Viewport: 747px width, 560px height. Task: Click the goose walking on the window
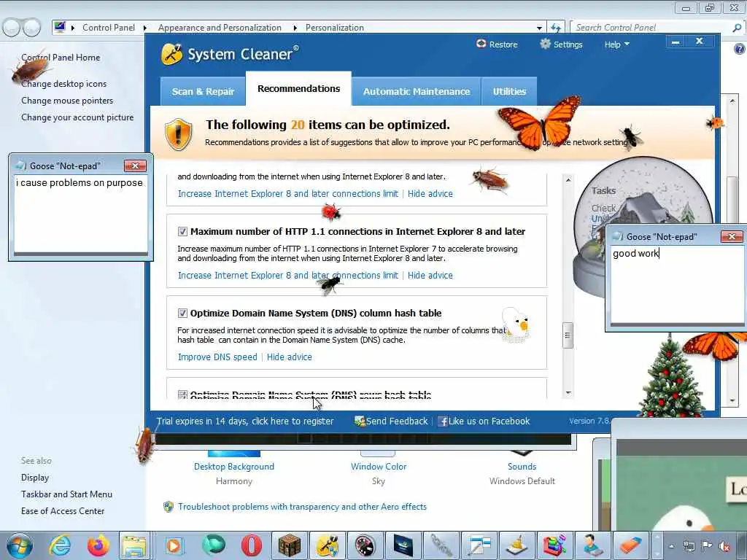(516, 324)
